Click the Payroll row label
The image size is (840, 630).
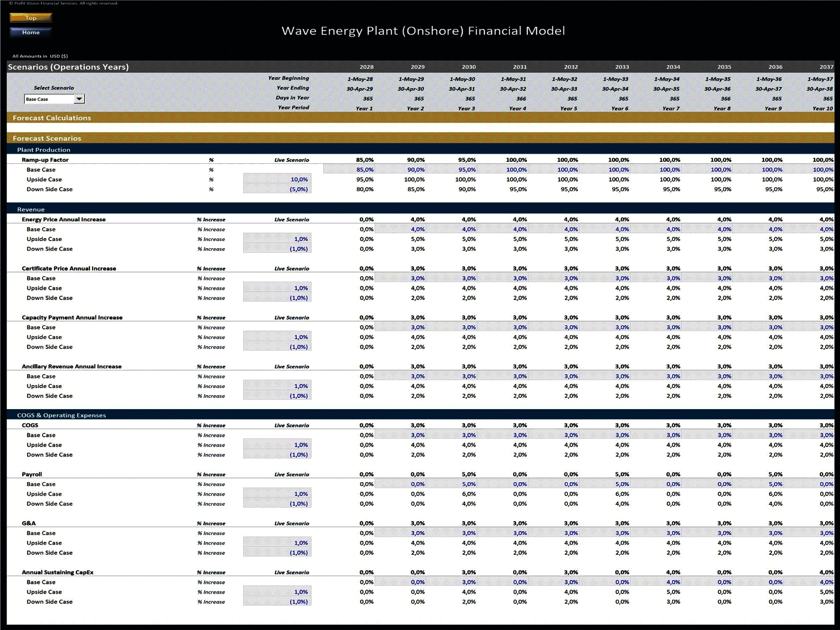[31, 474]
